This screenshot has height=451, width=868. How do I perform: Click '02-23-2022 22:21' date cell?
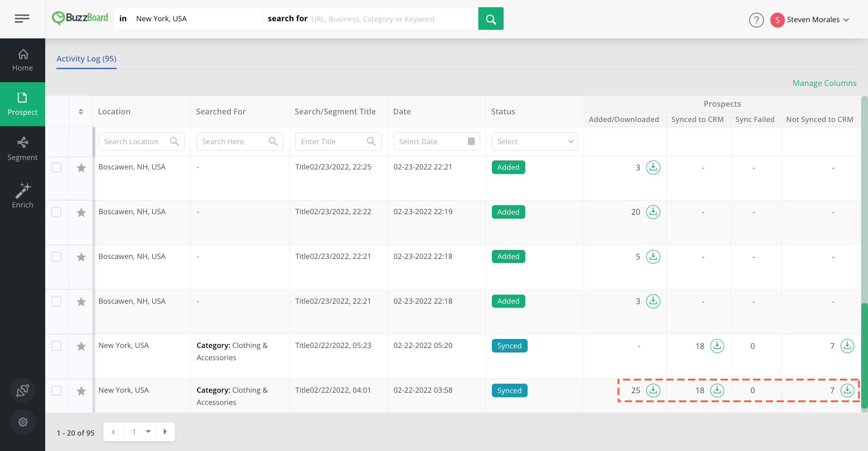[x=423, y=167]
